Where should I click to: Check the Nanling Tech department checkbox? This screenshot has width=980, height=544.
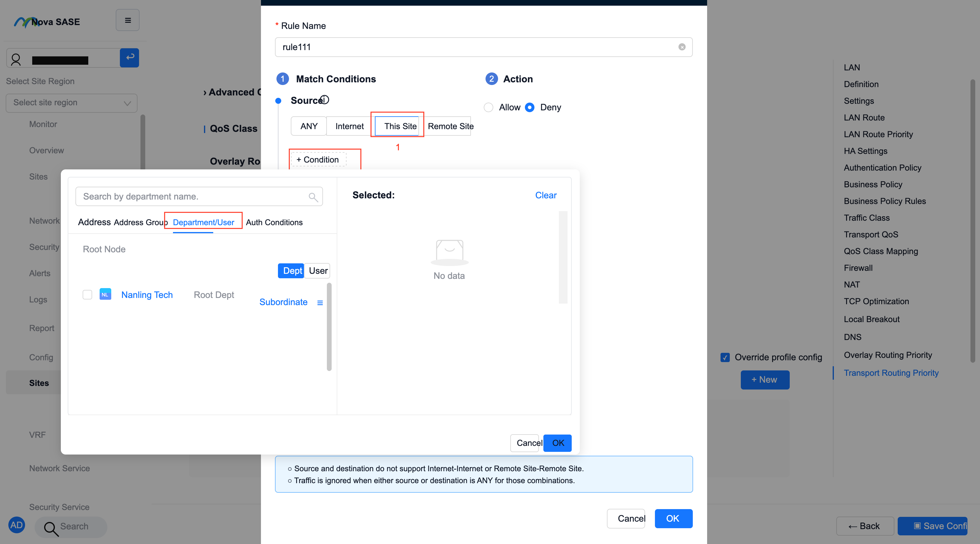coord(87,295)
